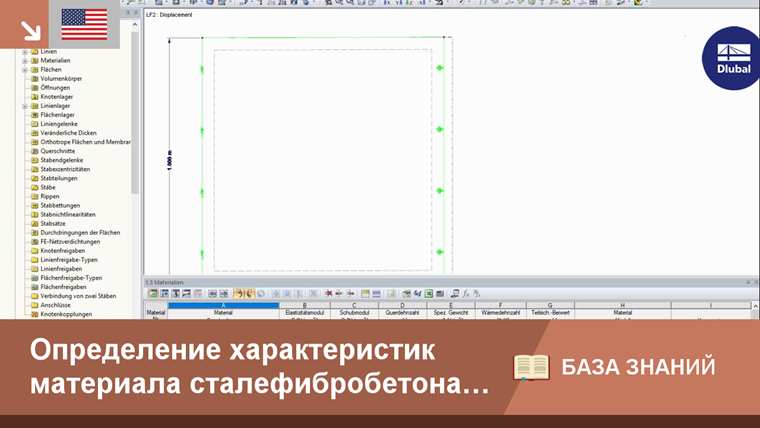Click the white diagonal arrow icon
Viewport: 760px width, 428px height.
pos(31,31)
